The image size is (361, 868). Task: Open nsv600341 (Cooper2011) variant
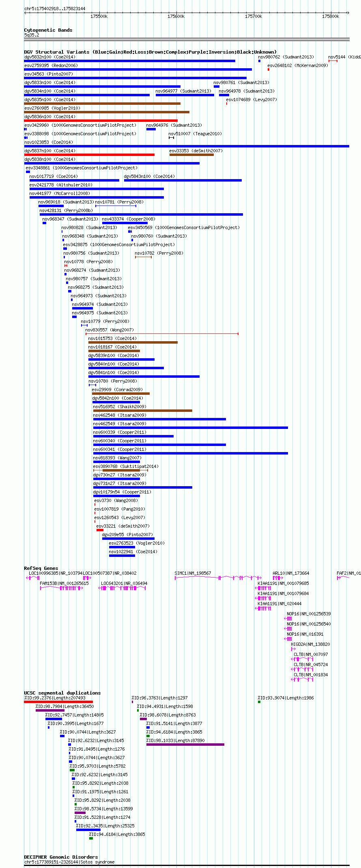(x=191, y=453)
